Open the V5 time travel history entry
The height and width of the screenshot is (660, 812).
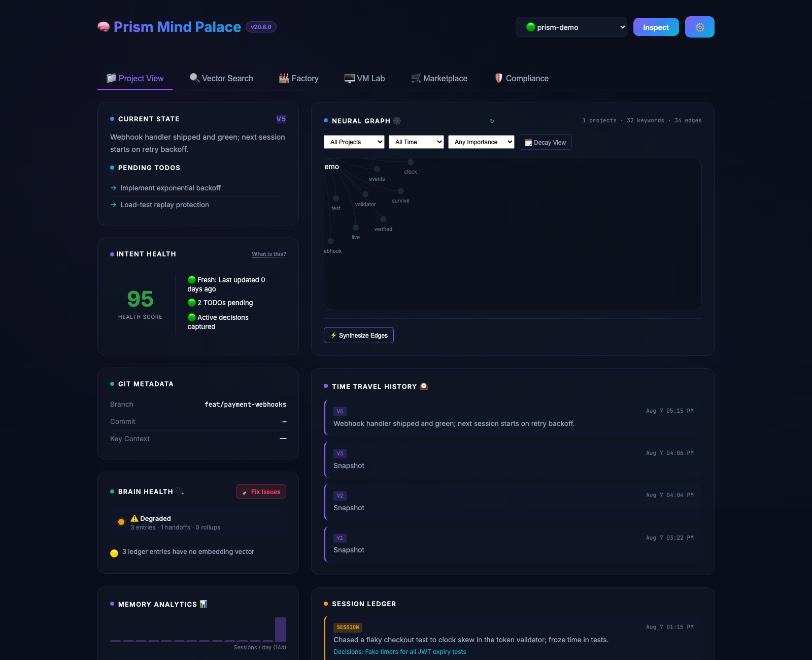click(x=513, y=417)
